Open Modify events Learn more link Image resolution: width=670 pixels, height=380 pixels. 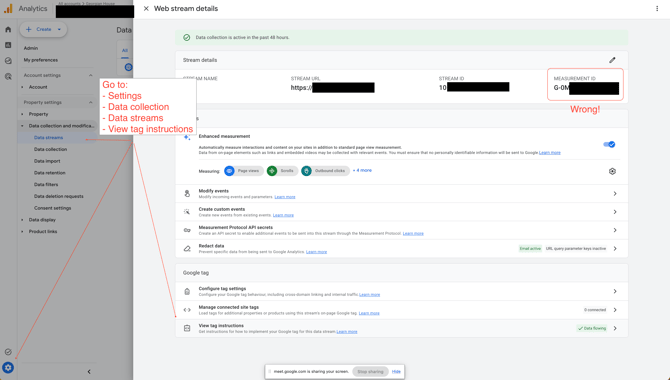coord(285,197)
